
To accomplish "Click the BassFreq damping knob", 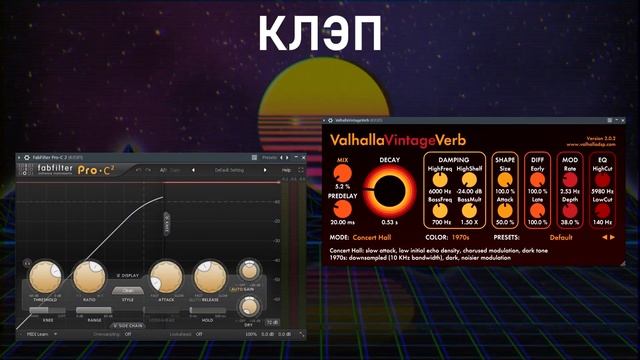I will coord(440,211).
